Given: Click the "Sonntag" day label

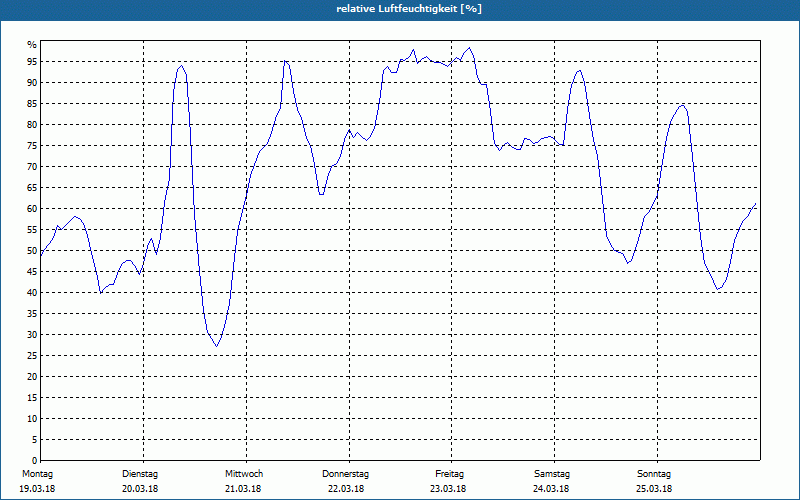Looking at the screenshot, I should 654,474.
